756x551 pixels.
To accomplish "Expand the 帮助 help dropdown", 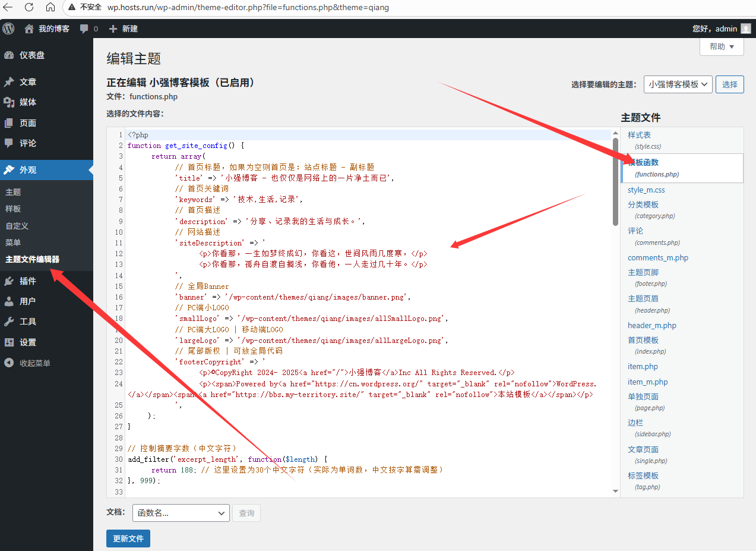I will 722,46.
